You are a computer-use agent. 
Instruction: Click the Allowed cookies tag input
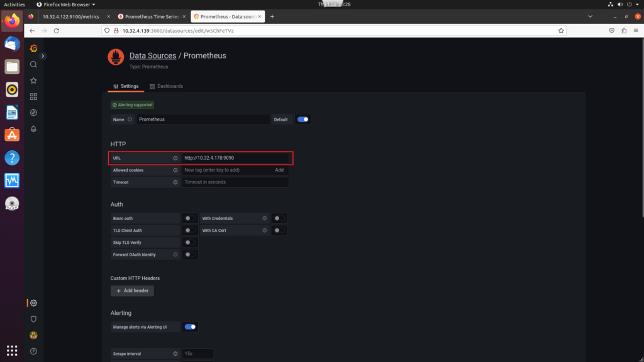[x=226, y=170]
